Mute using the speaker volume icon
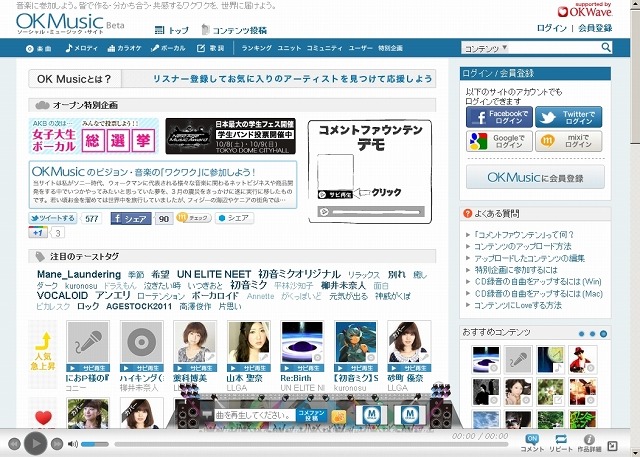The width and height of the screenshot is (640, 457). tap(73, 444)
